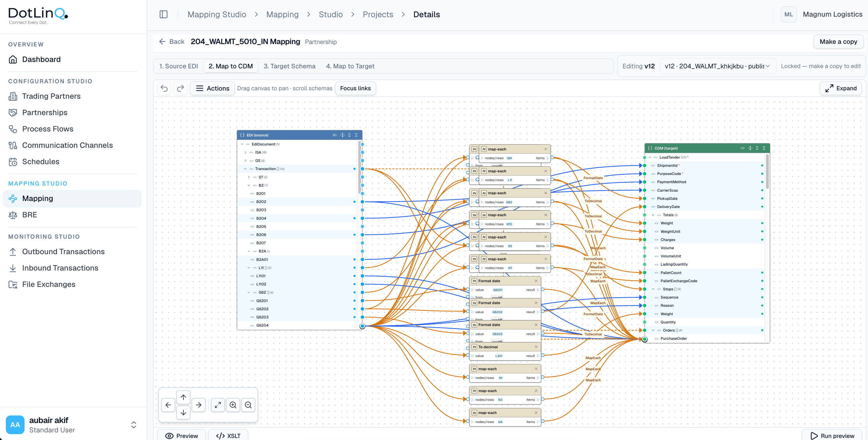
Task: Collapse the B2 tree node
Action: (249, 185)
